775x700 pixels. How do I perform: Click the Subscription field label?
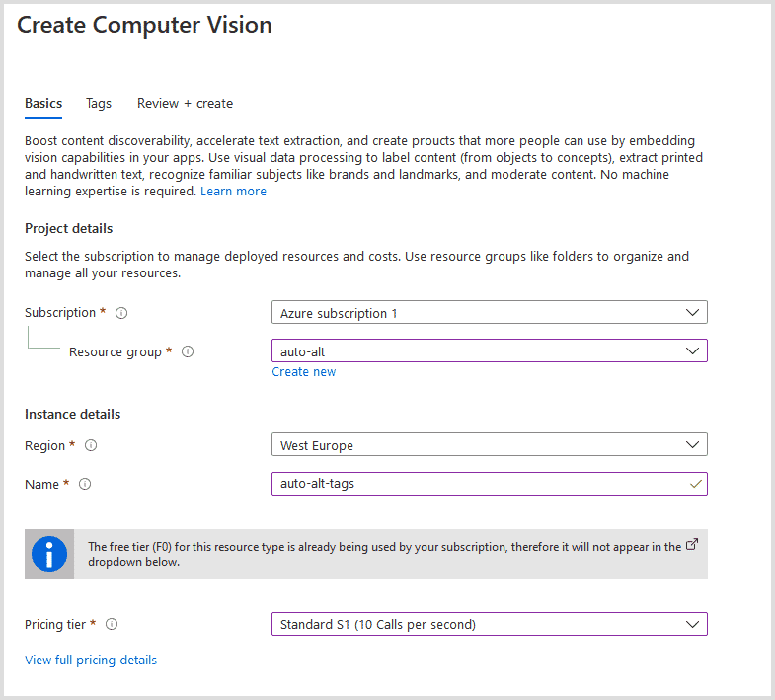coord(60,313)
